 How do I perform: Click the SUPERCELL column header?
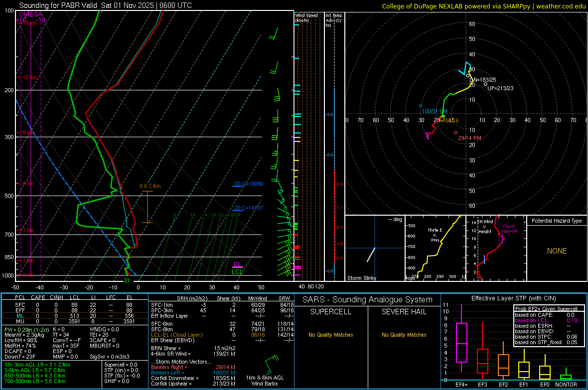coord(331,312)
